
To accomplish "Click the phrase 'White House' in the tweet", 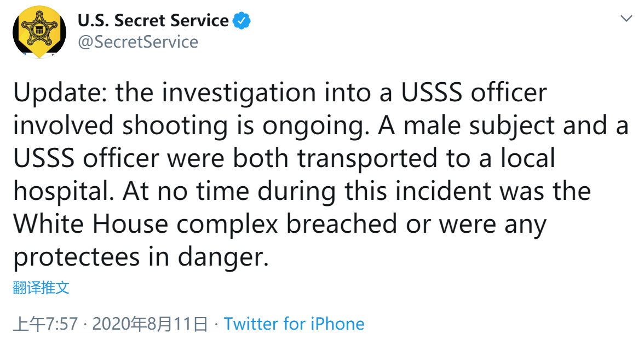I will [x=91, y=225].
